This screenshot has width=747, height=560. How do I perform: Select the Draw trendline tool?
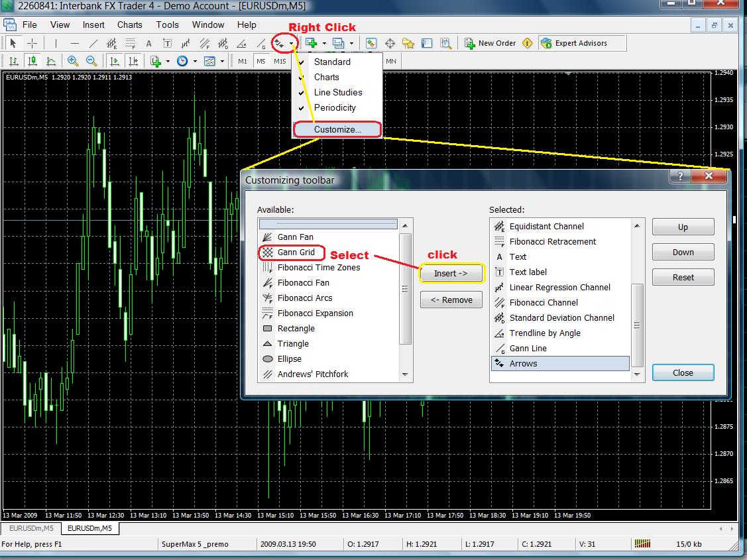coord(93,44)
